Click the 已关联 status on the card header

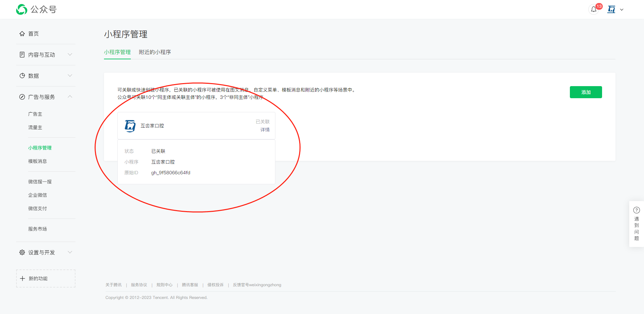[263, 122]
